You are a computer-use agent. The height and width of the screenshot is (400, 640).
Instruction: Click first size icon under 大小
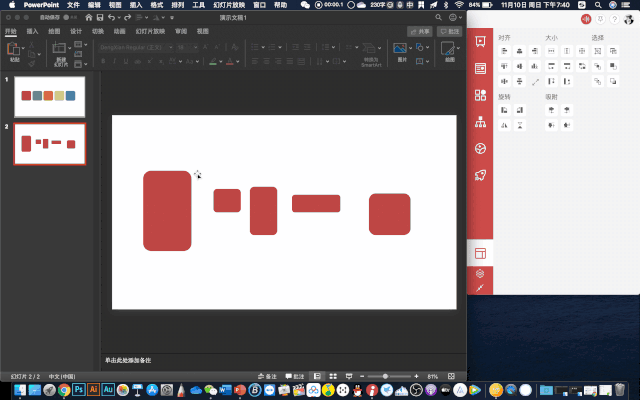[551, 52]
